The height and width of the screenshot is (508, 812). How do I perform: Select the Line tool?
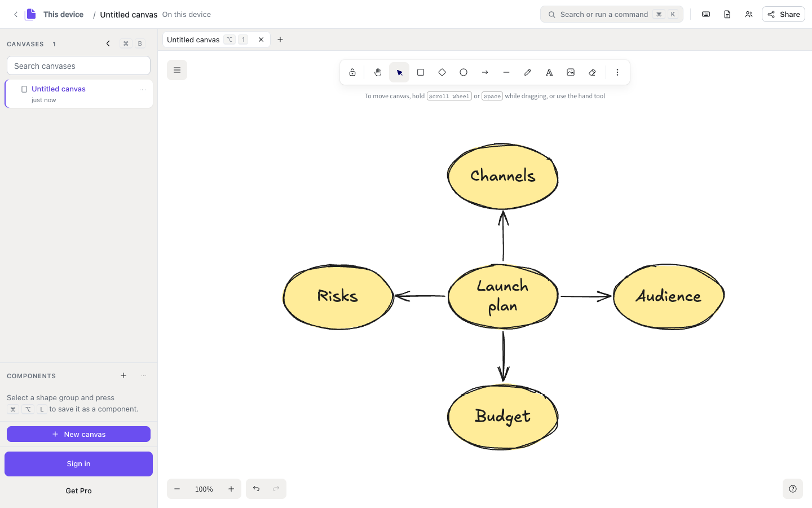click(x=506, y=72)
